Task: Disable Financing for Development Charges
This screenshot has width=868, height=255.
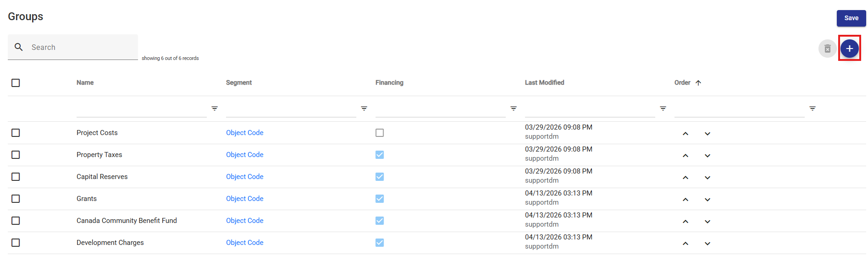Action: [x=380, y=243]
